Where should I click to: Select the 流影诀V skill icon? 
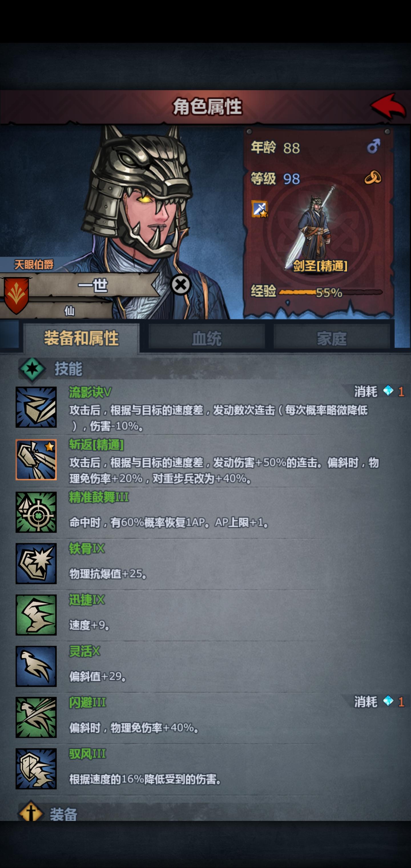click(x=36, y=407)
